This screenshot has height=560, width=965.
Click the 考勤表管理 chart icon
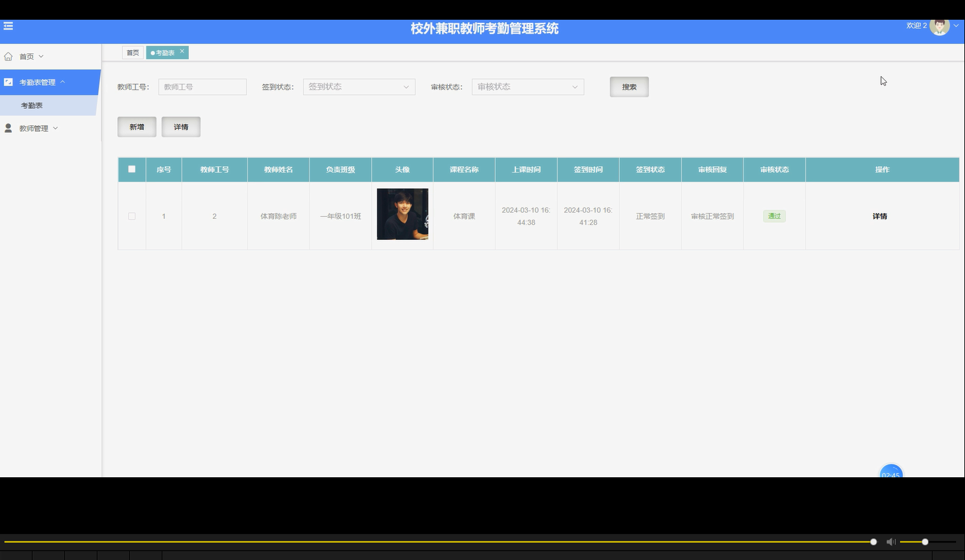[8, 82]
